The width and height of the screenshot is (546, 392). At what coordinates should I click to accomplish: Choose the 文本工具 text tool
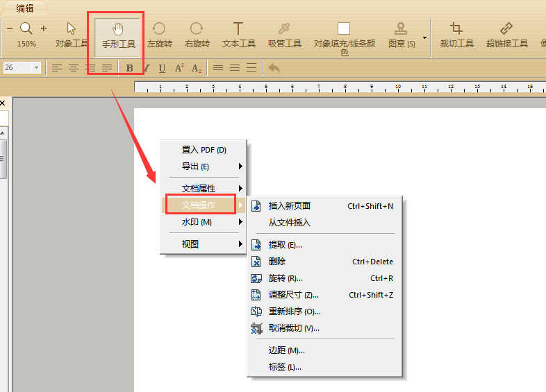click(238, 36)
